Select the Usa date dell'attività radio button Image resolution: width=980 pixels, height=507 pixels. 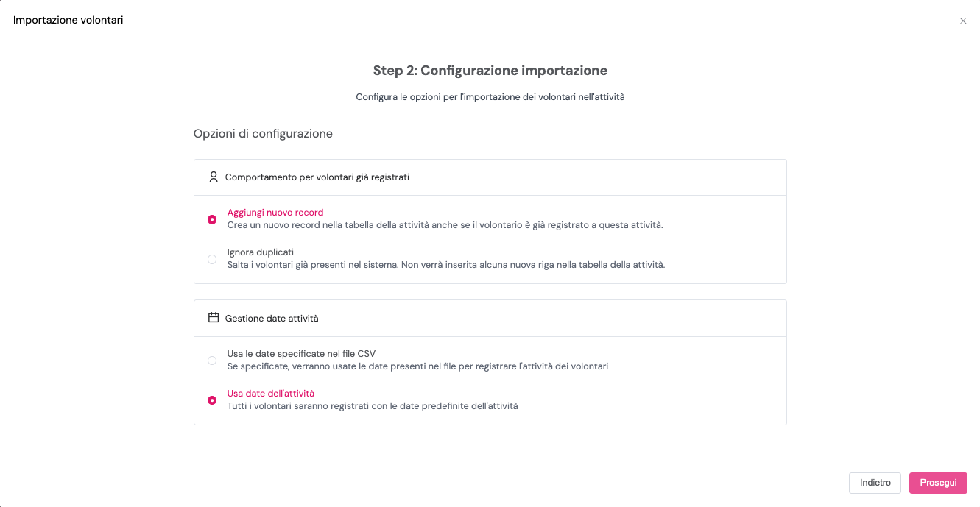pos(212,400)
